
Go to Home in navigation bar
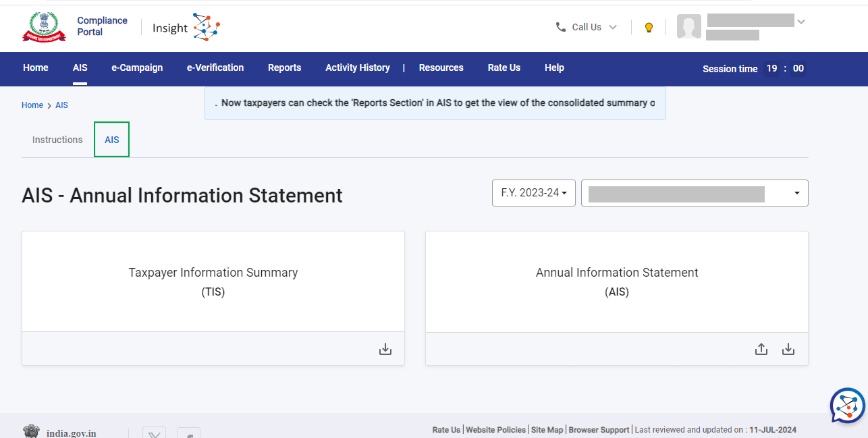pos(36,67)
